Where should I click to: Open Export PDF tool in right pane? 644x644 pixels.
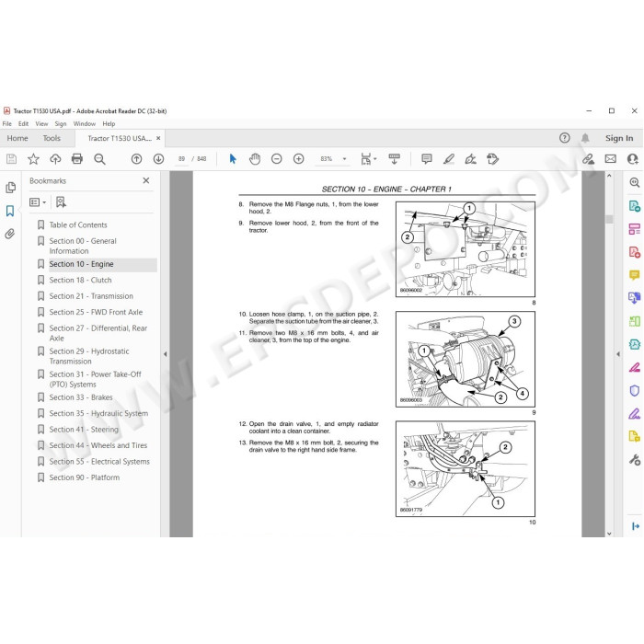635,206
